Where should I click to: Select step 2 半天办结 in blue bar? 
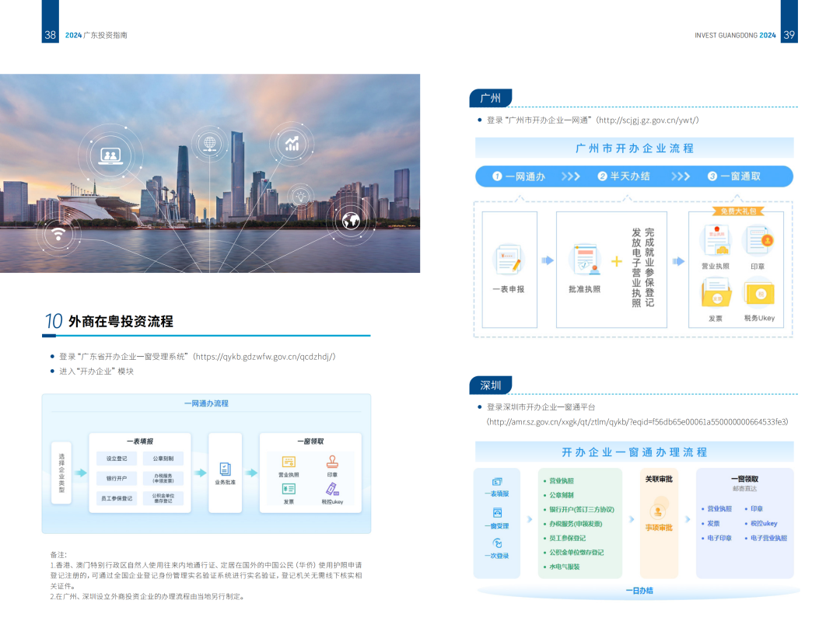624,176
